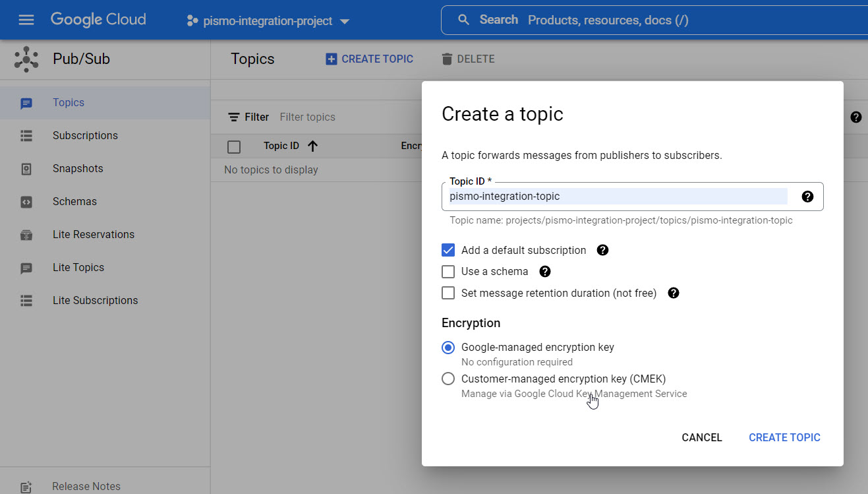This screenshot has height=494, width=868.
Task: Enable Set message retention duration checkbox
Action: [x=448, y=293]
